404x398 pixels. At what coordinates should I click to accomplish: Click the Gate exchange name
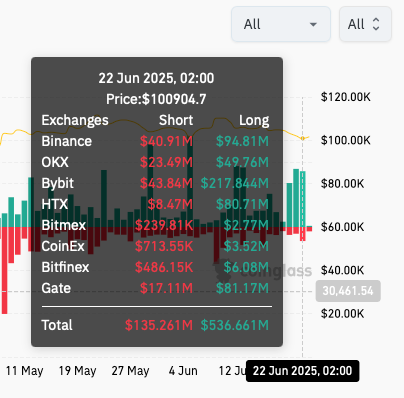(x=56, y=288)
